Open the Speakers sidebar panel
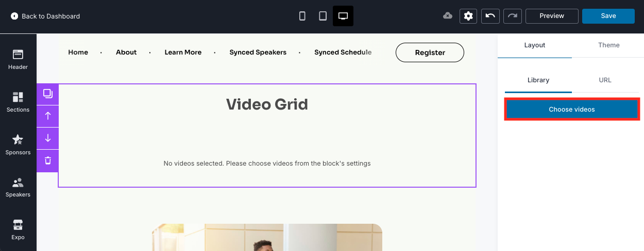The height and width of the screenshot is (251, 644). 18,187
